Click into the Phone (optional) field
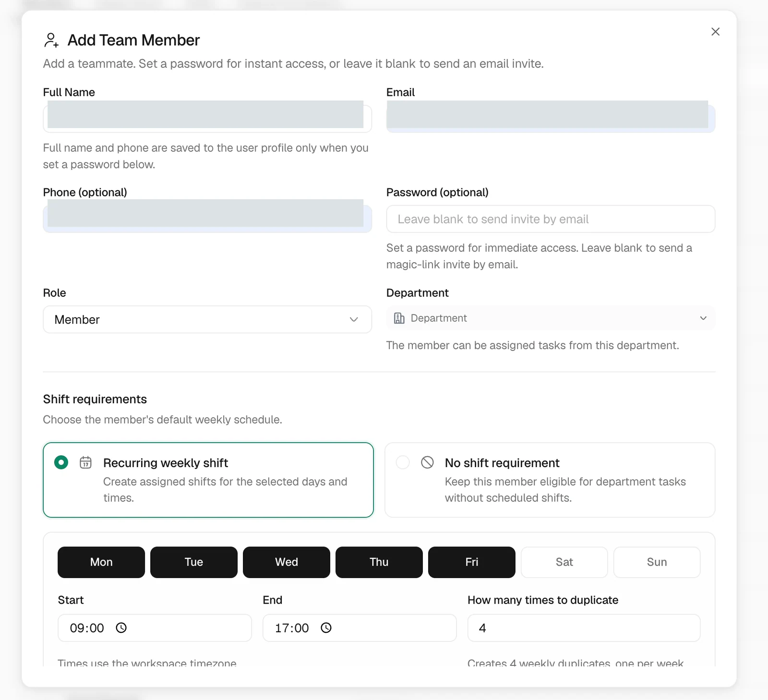768x700 pixels. [207, 219]
